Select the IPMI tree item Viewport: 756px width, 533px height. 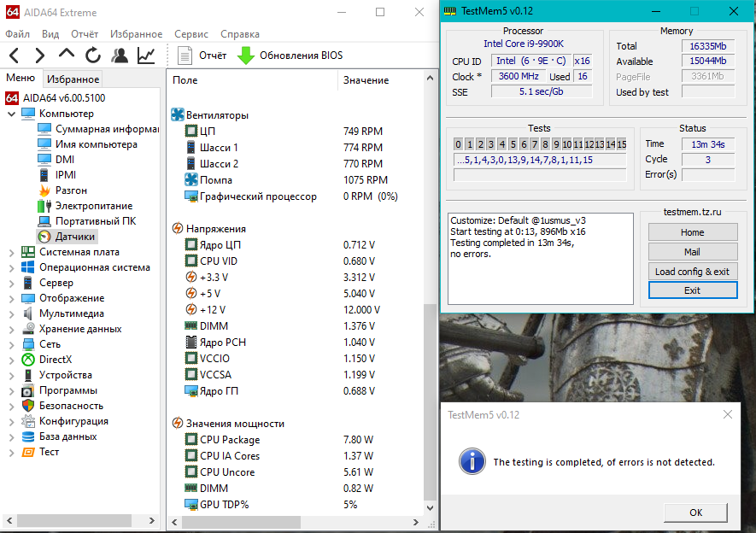[x=66, y=175]
